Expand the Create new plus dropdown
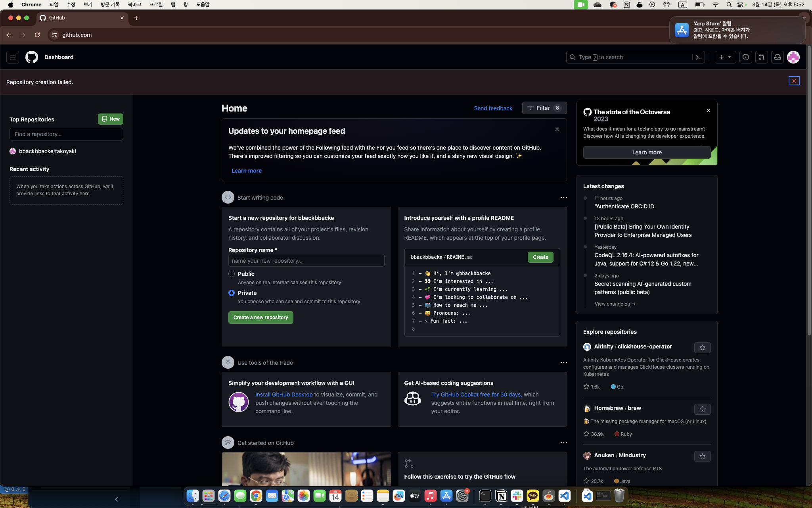Image resolution: width=812 pixels, height=508 pixels. (725, 57)
